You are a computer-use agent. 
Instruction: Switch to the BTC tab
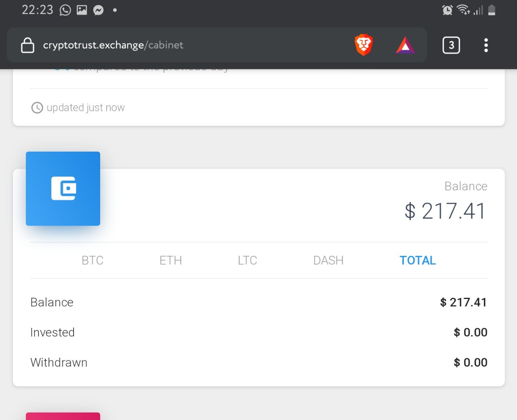pos(92,261)
